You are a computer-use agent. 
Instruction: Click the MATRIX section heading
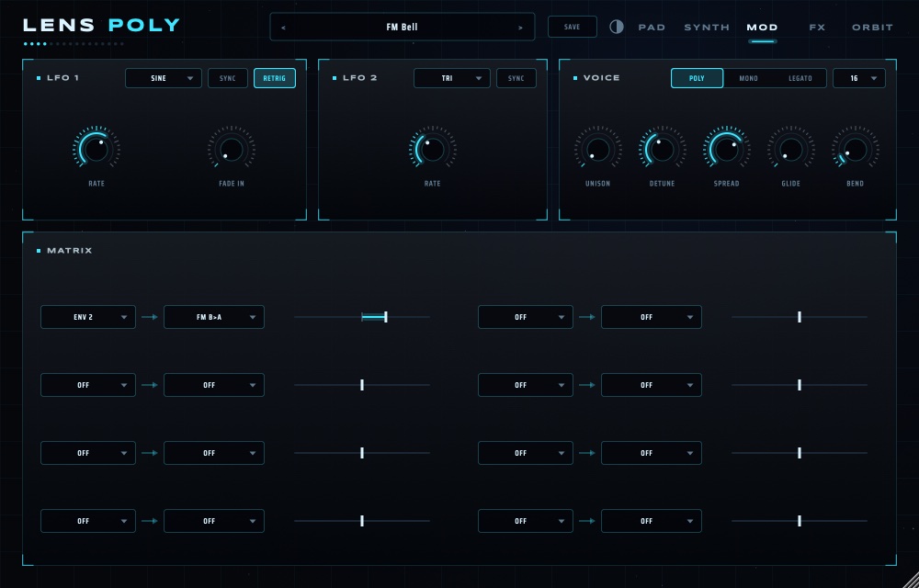pos(70,251)
